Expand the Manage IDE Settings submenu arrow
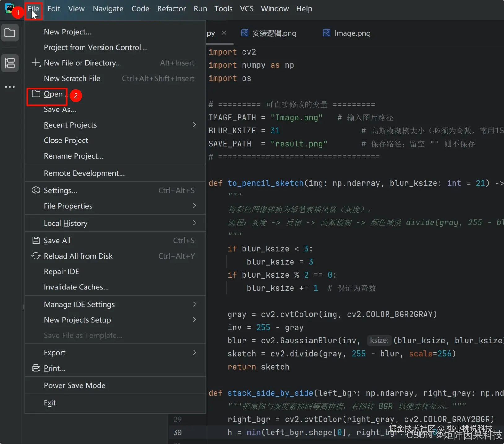The height and width of the screenshot is (444, 504). [195, 304]
